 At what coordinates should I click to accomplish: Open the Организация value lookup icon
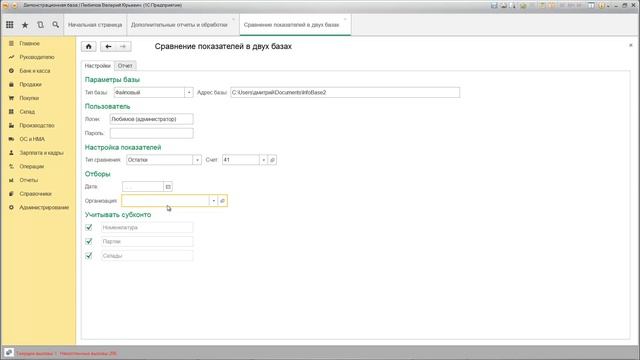pos(222,201)
